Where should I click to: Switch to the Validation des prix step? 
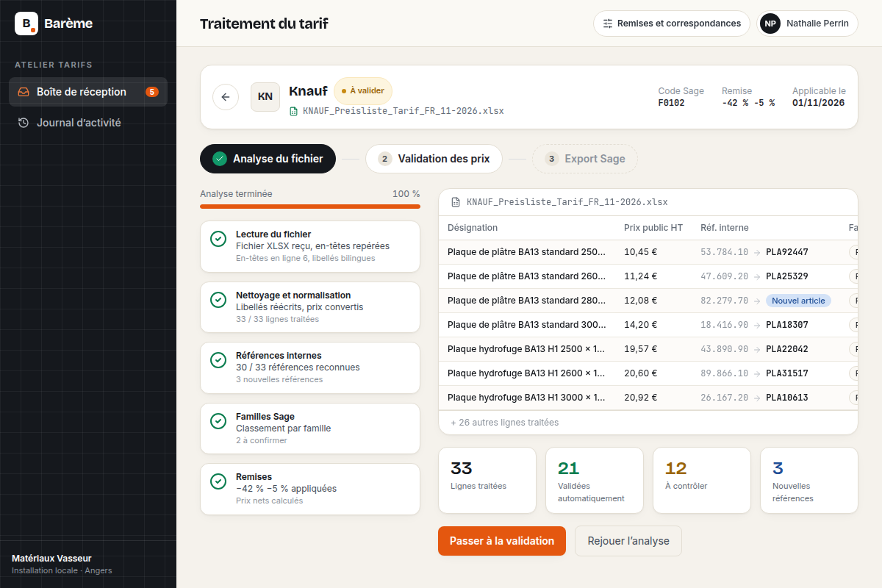[x=434, y=159]
